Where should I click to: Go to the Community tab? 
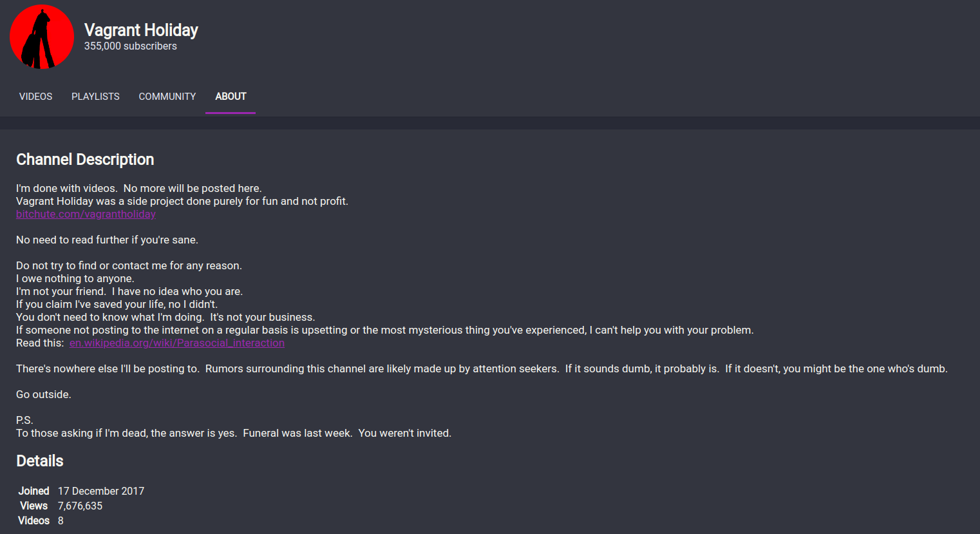[167, 97]
